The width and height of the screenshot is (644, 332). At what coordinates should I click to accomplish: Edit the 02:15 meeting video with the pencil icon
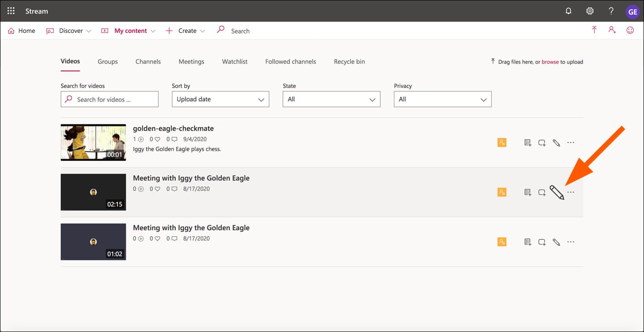point(557,193)
